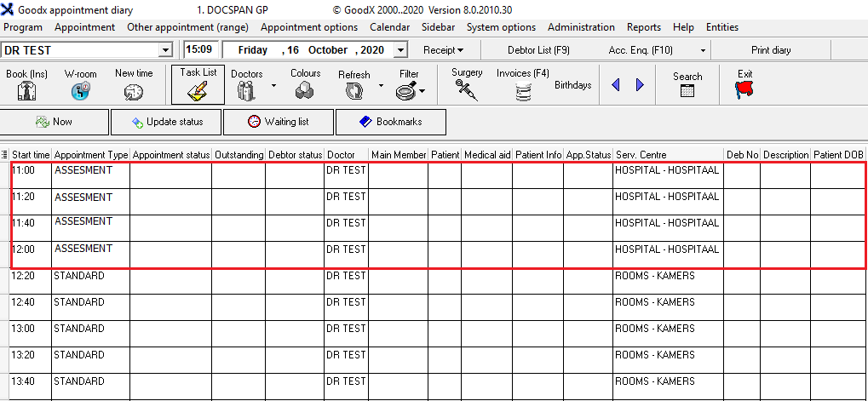Screen dimensions: 868x401
Task: Click HOSPITAL - HOSPITAAL in the 11:00 row
Action: [667, 169]
